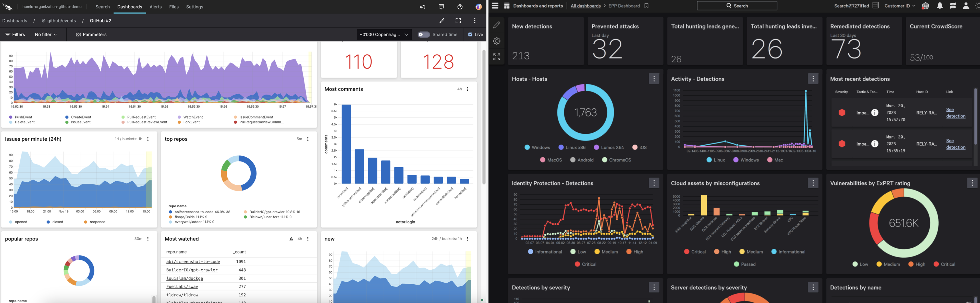Open Issues per minute widget options menu
The width and height of the screenshot is (980, 303).
coord(148,139)
